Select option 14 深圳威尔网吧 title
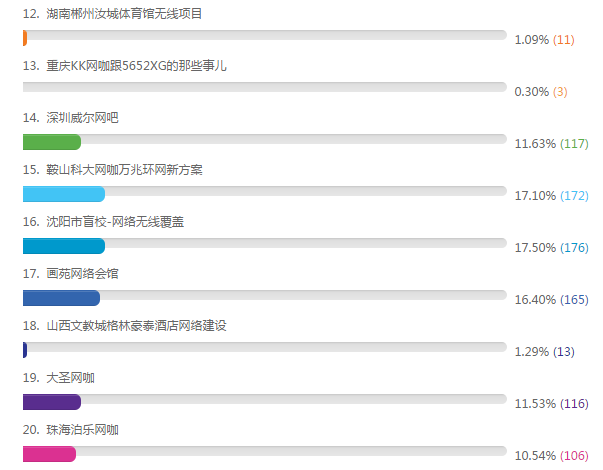The width and height of the screenshot is (603, 470). pyautogui.click(x=70, y=118)
